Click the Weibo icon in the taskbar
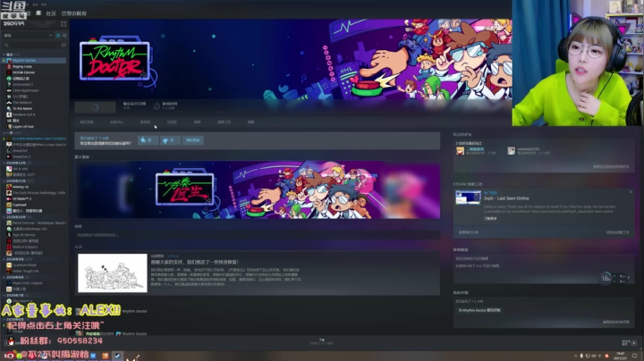 point(10,356)
